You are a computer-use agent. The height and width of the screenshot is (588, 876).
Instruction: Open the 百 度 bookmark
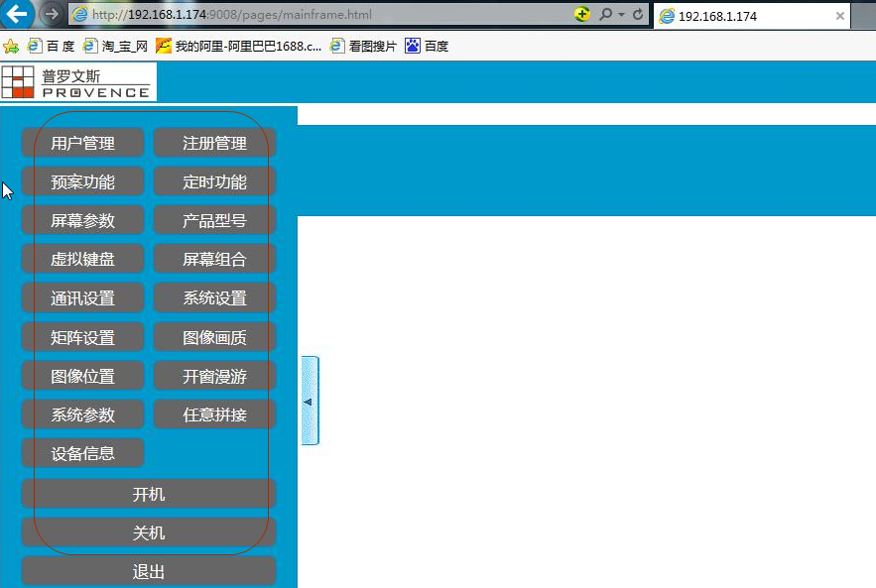coord(51,46)
